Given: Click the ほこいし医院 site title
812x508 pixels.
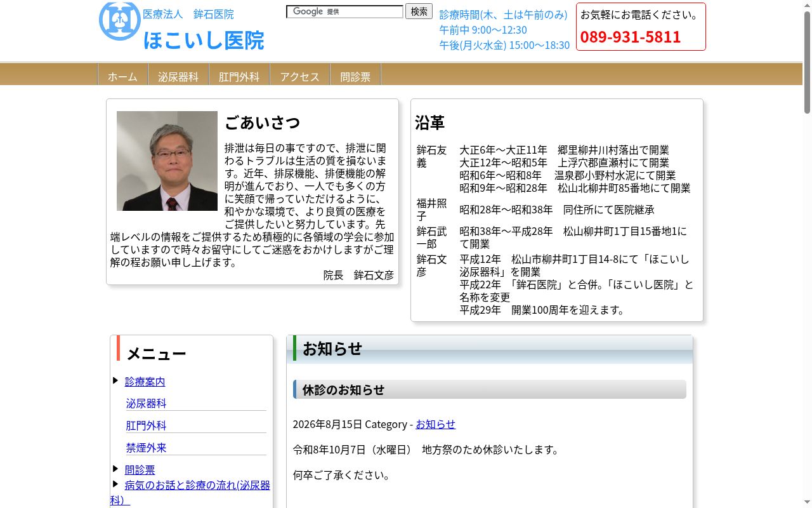Looking at the screenshot, I should pyautogui.click(x=204, y=40).
